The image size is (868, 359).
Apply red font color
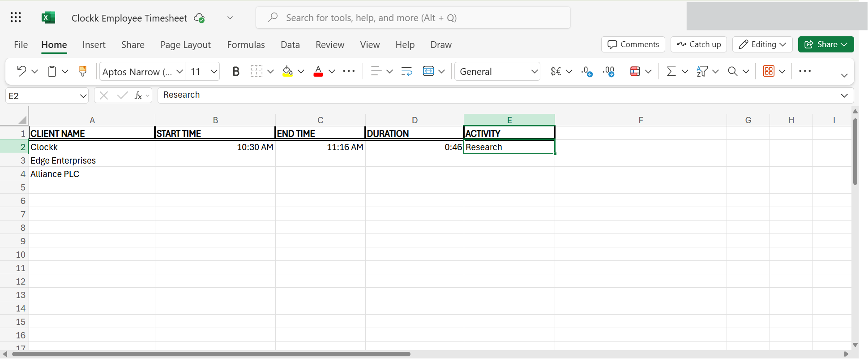(x=318, y=71)
